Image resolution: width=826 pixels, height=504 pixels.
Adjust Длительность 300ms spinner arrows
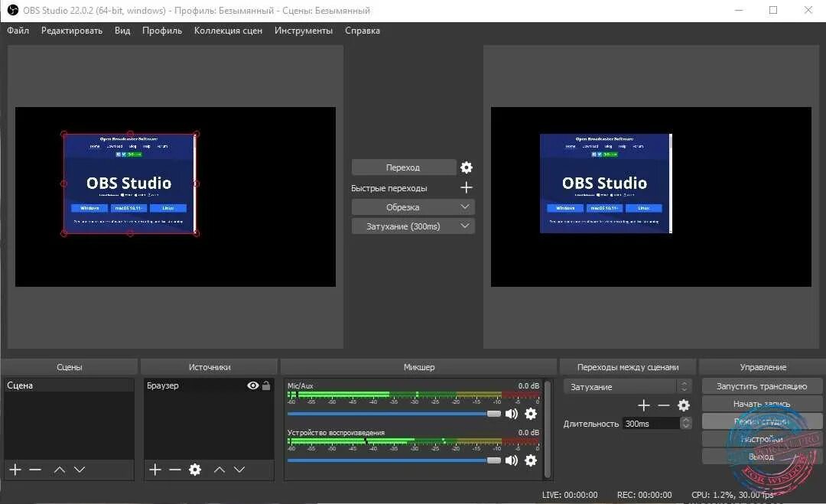pos(685,423)
